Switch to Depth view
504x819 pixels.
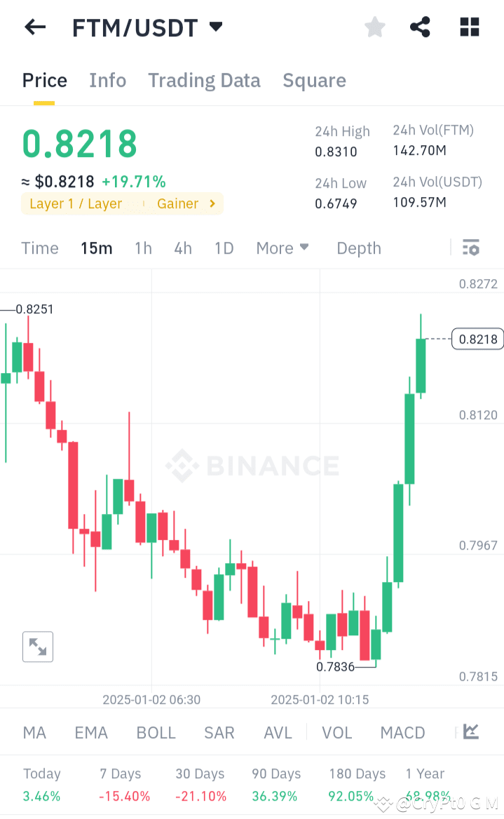(x=358, y=248)
